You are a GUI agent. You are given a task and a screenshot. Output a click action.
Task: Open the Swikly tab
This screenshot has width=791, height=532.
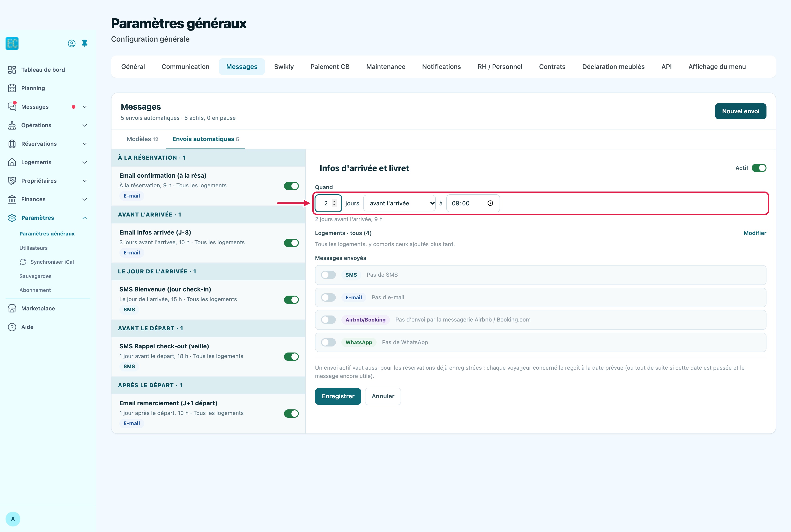click(x=284, y=67)
